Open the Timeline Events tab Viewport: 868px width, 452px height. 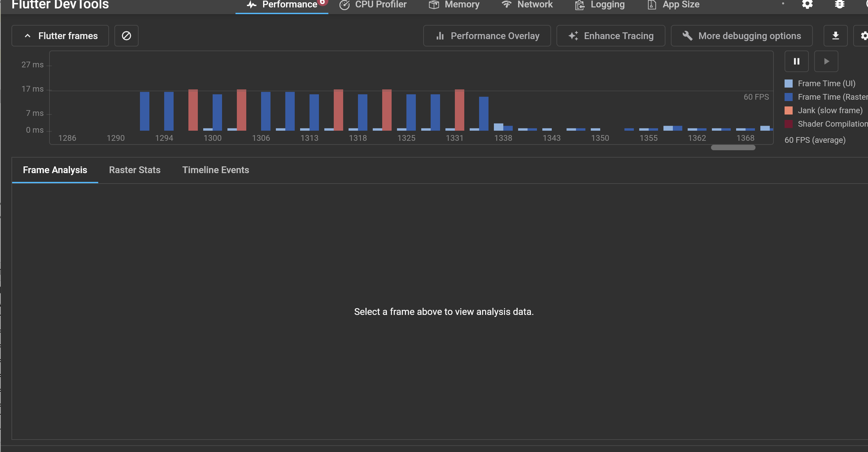click(216, 170)
